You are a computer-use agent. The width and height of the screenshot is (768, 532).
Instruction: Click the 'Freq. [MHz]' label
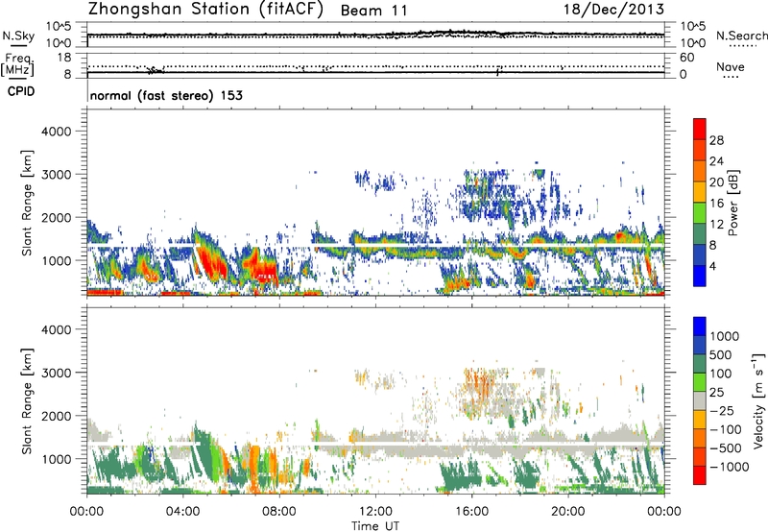point(18,65)
